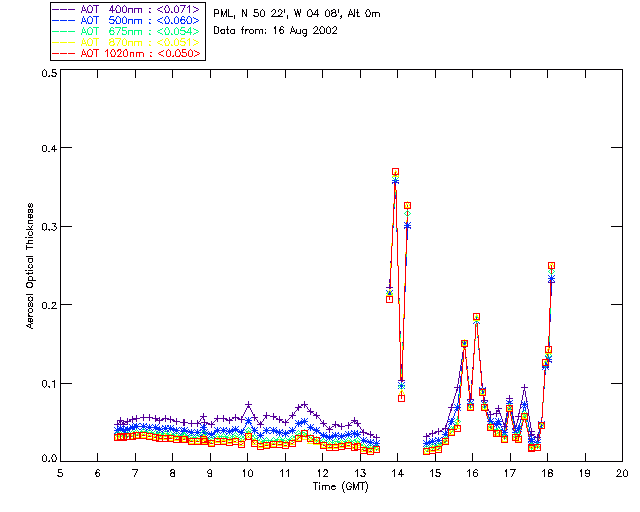This screenshot has width=640, height=512.
Task: Click the x-axis hour label 19
Action: [585, 473]
